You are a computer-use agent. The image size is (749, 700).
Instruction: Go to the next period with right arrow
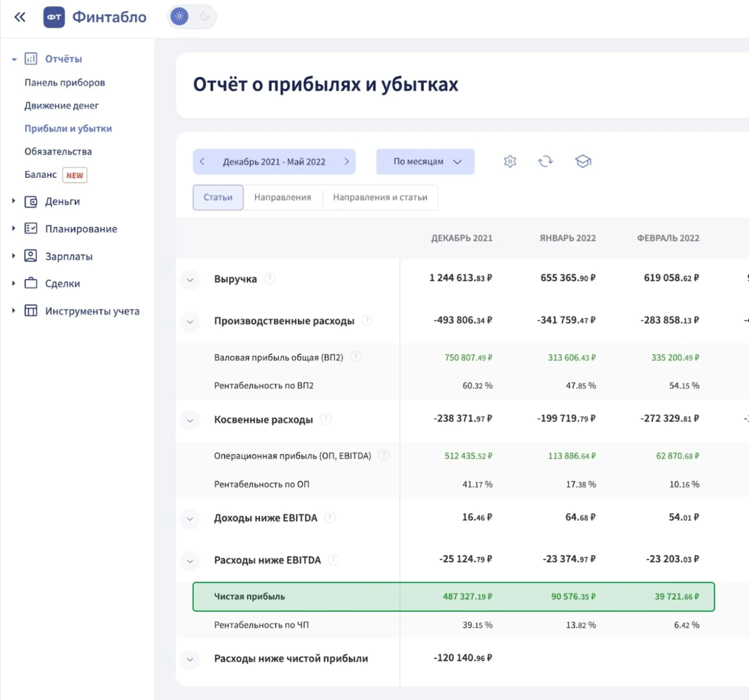click(347, 162)
